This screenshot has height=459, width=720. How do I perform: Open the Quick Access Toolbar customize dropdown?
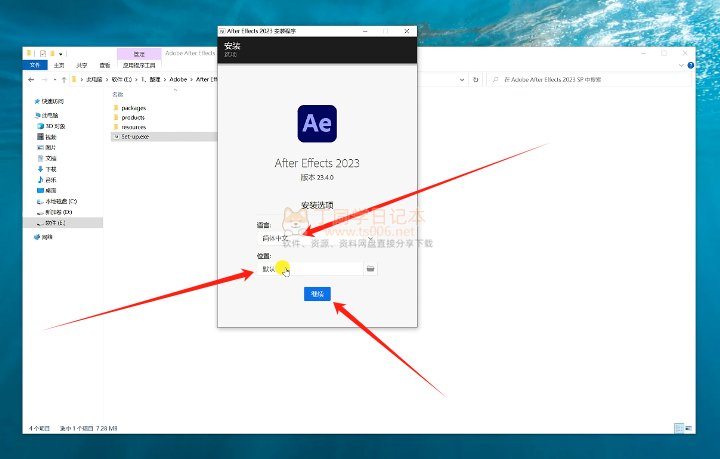pyautogui.click(x=61, y=54)
